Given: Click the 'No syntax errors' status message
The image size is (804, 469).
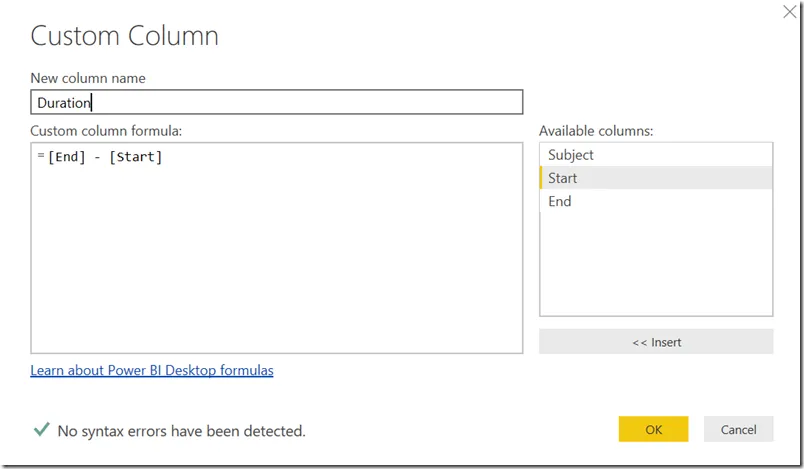Looking at the screenshot, I should coord(181,431).
